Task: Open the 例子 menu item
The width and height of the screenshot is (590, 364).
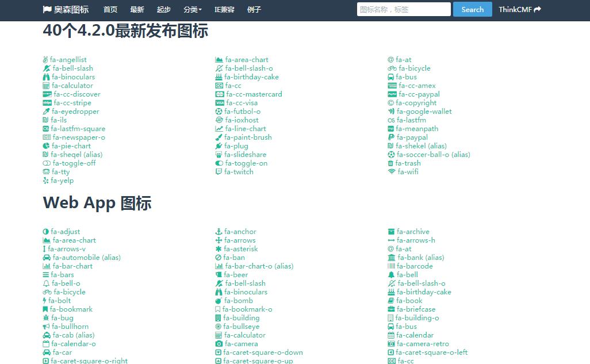Action: (254, 9)
